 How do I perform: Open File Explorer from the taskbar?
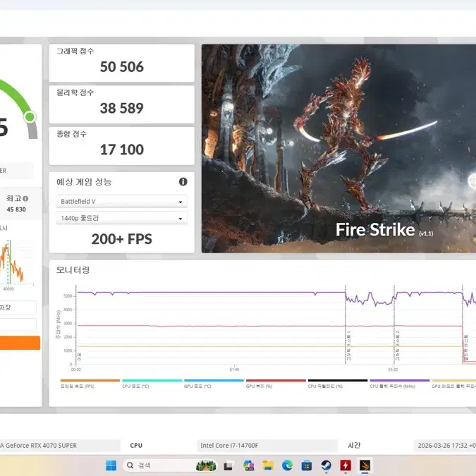pyautogui.click(x=268, y=465)
